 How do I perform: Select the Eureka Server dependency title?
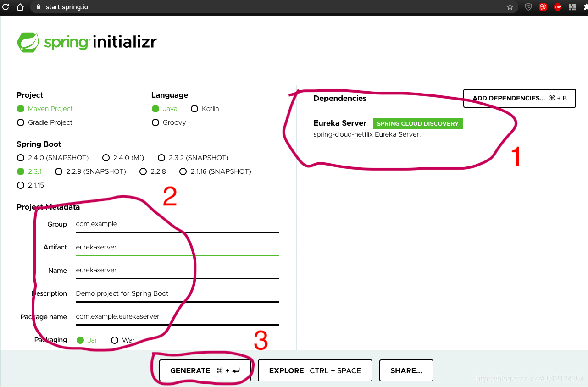340,123
